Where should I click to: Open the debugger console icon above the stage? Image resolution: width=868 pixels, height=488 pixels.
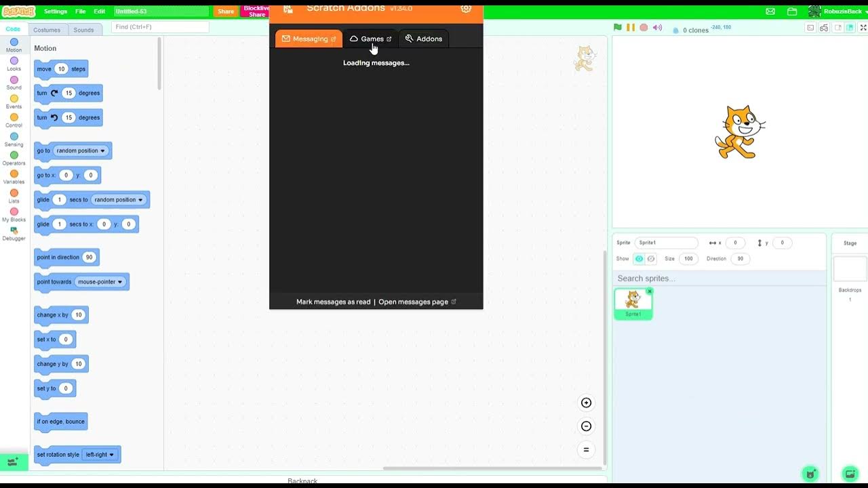click(x=810, y=28)
